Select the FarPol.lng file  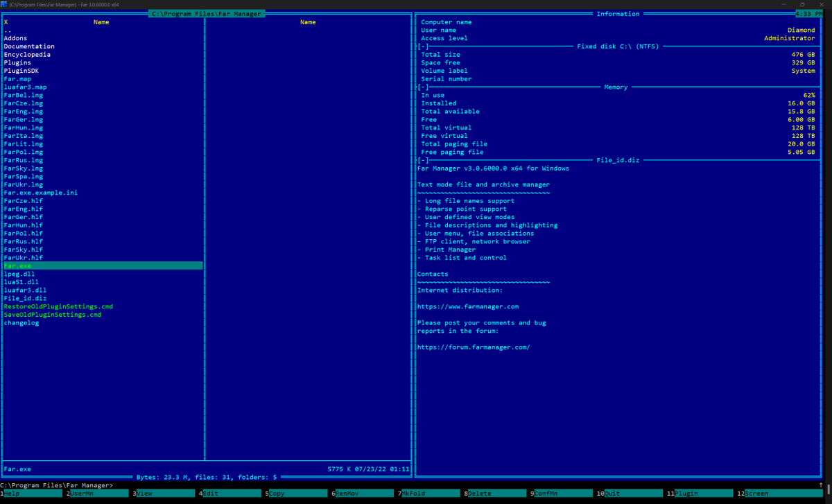103,153
